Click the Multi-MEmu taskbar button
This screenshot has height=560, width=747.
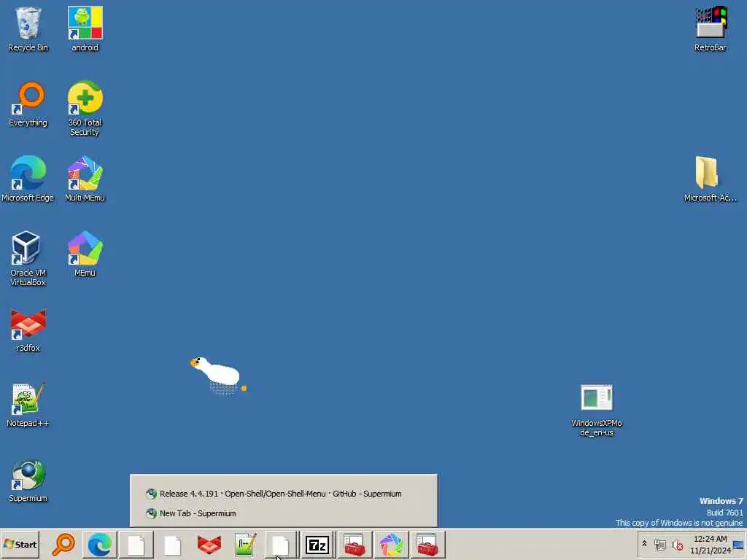point(391,544)
